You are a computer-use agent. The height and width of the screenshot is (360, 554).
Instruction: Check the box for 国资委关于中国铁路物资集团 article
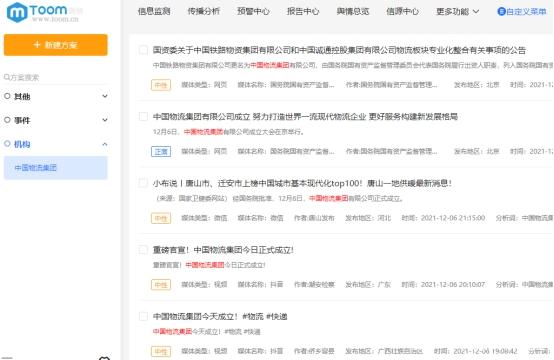coord(143,50)
